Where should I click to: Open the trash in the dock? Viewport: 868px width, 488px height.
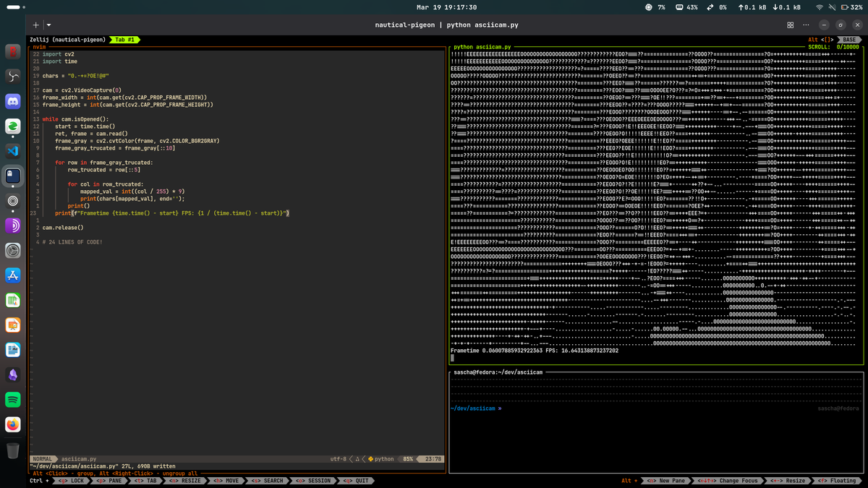click(13, 450)
